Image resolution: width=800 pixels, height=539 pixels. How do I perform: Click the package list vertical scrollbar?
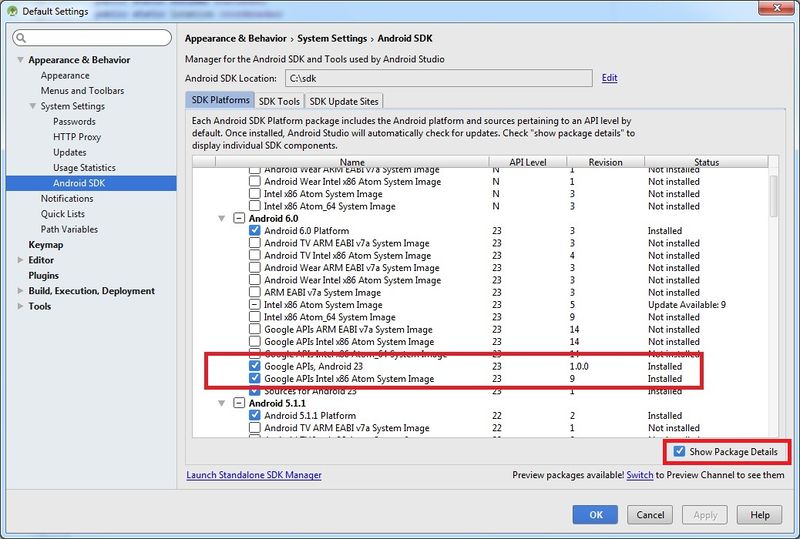[773, 197]
